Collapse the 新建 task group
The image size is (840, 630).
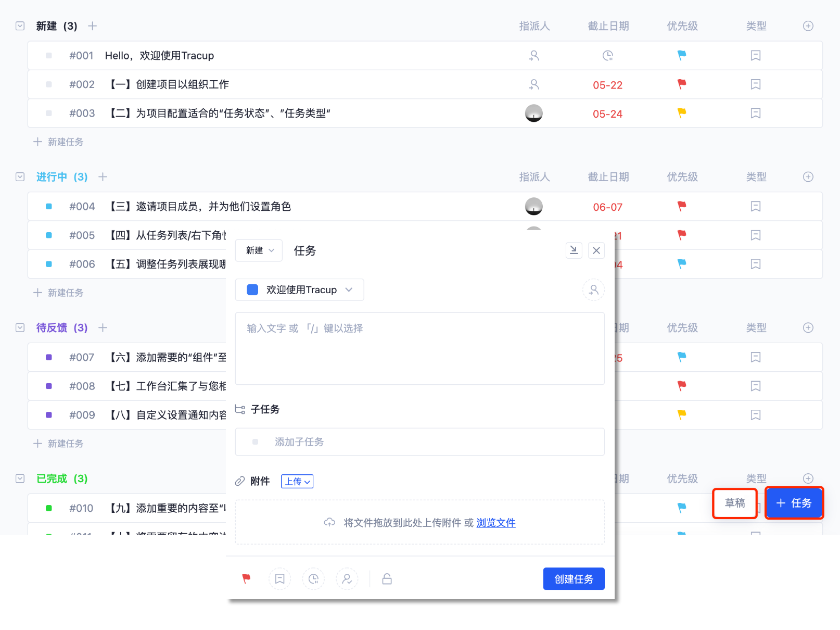[20, 26]
